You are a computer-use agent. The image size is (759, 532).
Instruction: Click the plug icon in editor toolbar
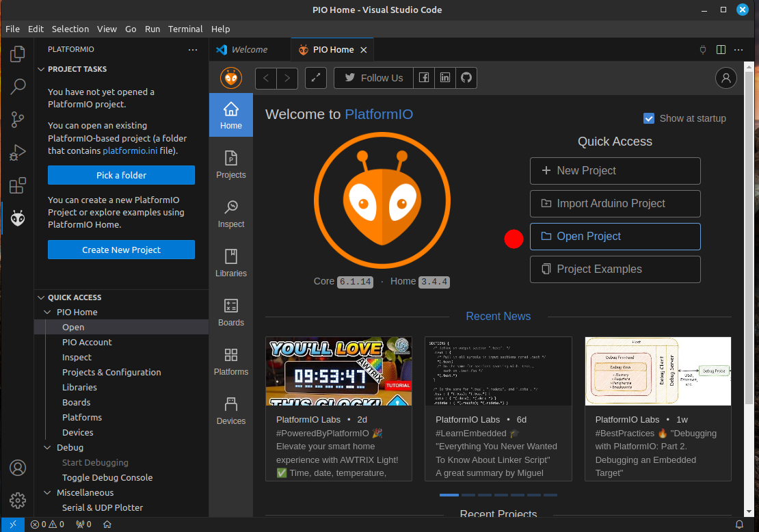pyautogui.click(x=703, y=49)
